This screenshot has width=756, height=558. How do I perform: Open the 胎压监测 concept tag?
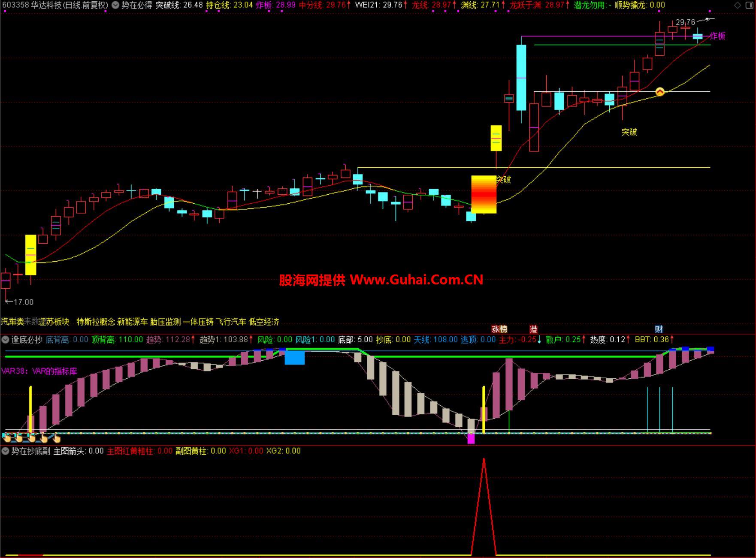click(165, 321)
